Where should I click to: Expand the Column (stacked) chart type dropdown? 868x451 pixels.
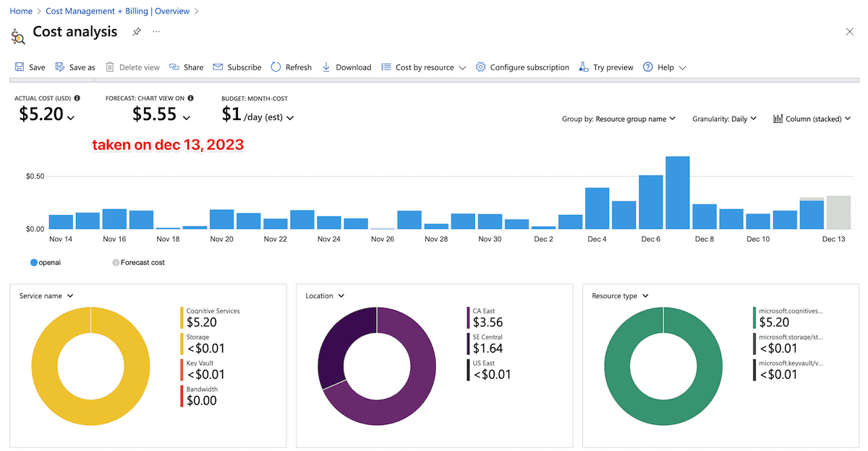point(812,119)
